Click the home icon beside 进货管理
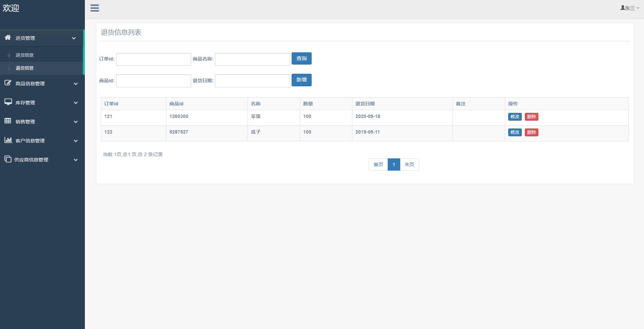Viewport: 644px width, 329px height. [8, 38]
